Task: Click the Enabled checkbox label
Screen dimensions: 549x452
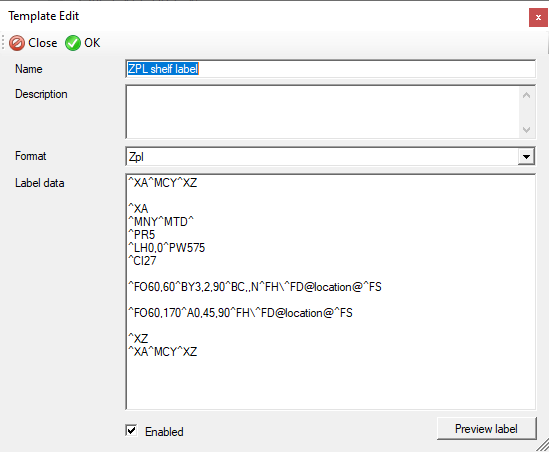Action: tap(164, 432)
